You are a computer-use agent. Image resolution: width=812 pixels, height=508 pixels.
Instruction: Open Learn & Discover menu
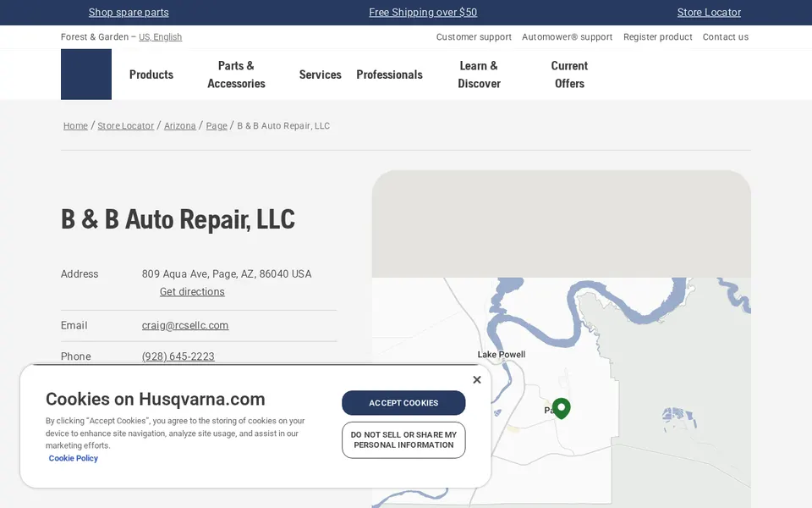pyautogui.click(x=479, y=75)
